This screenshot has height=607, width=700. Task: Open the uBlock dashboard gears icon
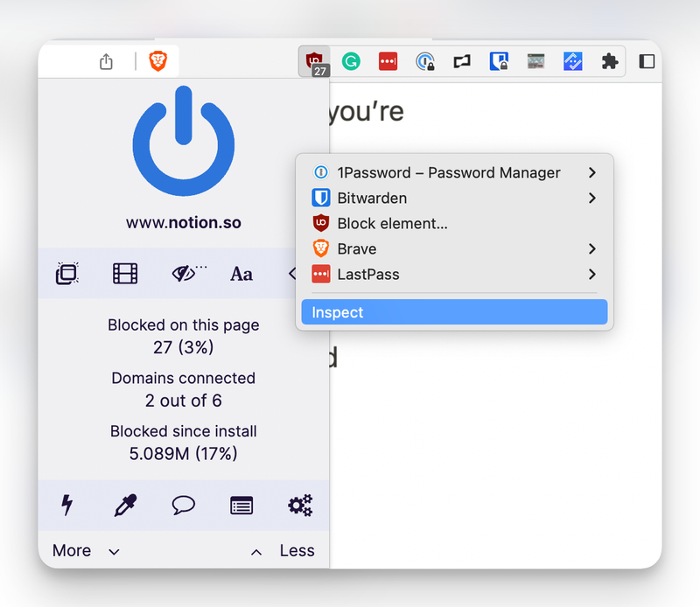tap(300, 506)
